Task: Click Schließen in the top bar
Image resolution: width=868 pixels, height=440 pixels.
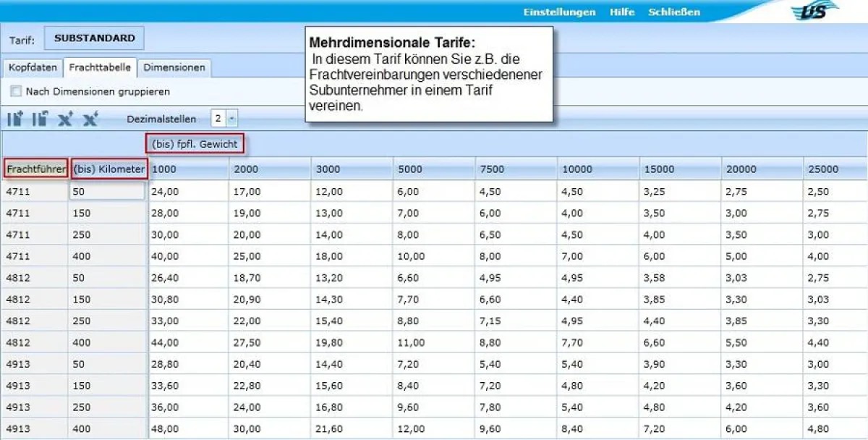Action: tap(674, 12)
